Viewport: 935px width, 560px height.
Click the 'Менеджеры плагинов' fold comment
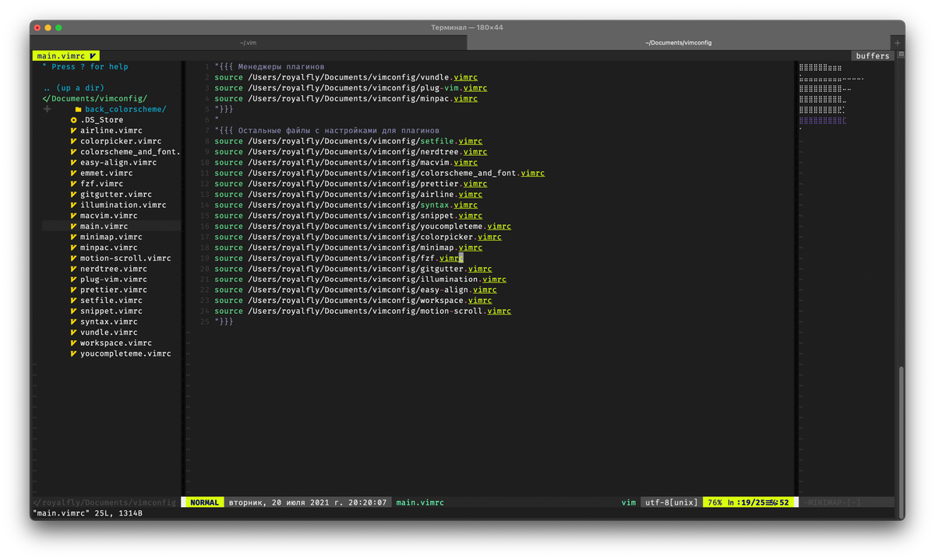pyautogui.click(x=270, y=67)
